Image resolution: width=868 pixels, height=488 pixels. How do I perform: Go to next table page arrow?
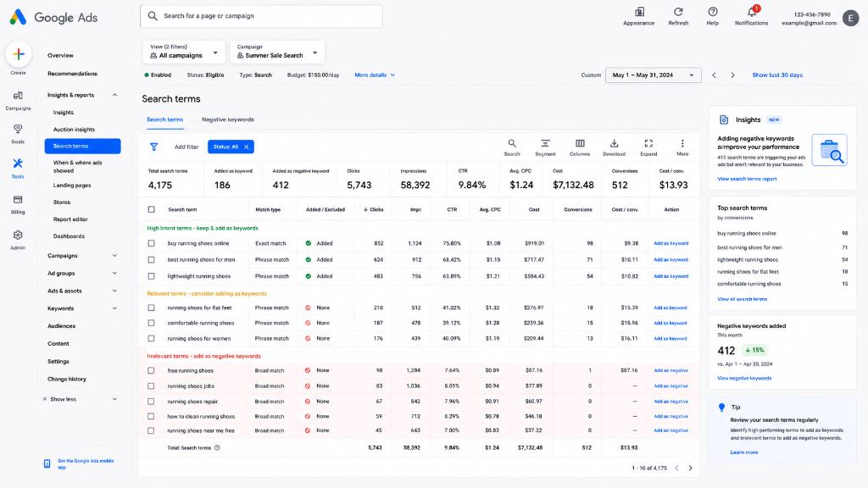[690, 468]
